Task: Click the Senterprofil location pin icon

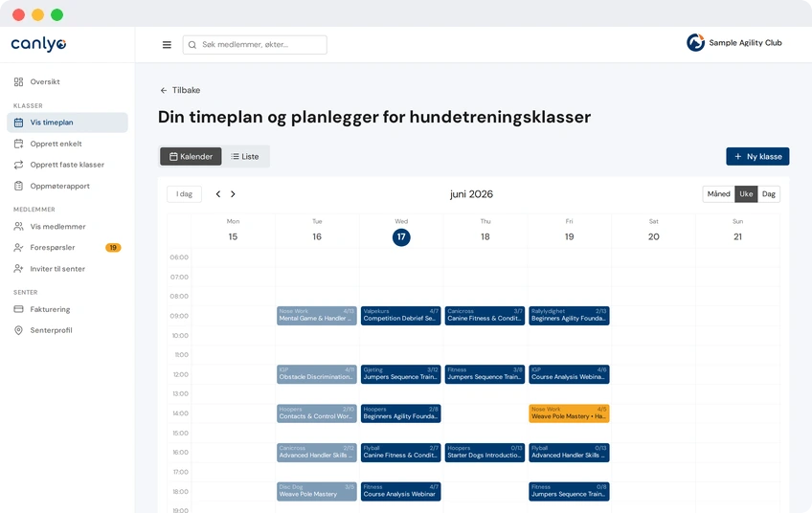Action: pyautogui.click(x=18, y=330)
